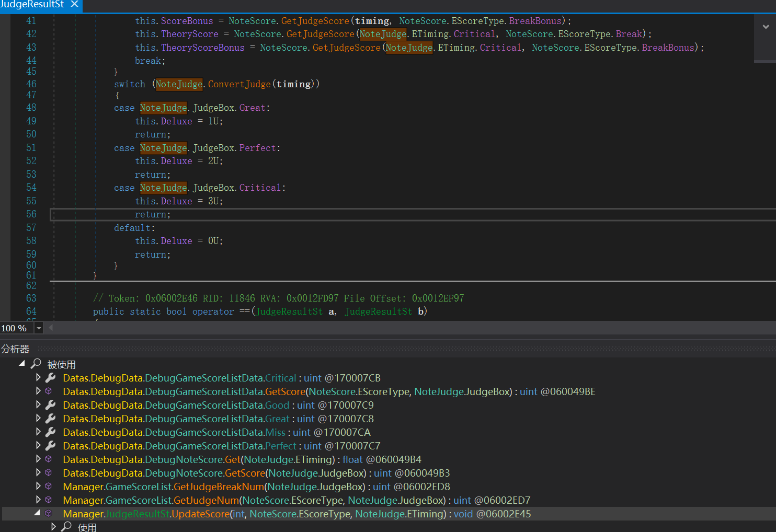
Task: Click the wrench icon of the Critical property
Action: [50, 377]
